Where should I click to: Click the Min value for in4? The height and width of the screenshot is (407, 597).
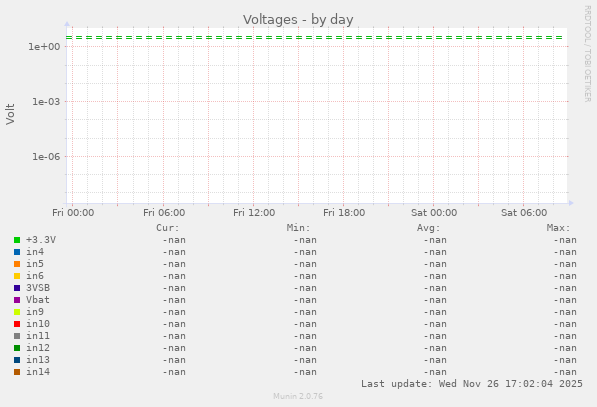tap(305, 252)
